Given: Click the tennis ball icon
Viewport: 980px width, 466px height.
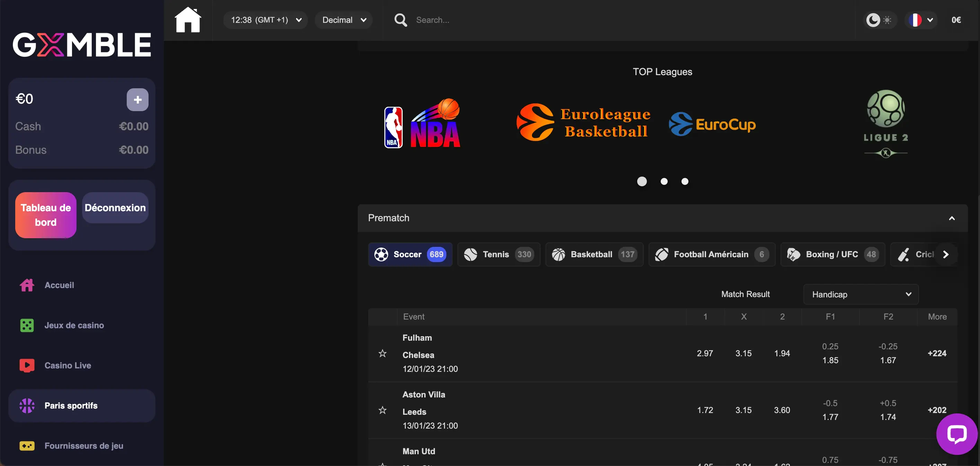Looking at the screenshot, I should [470, 254].
